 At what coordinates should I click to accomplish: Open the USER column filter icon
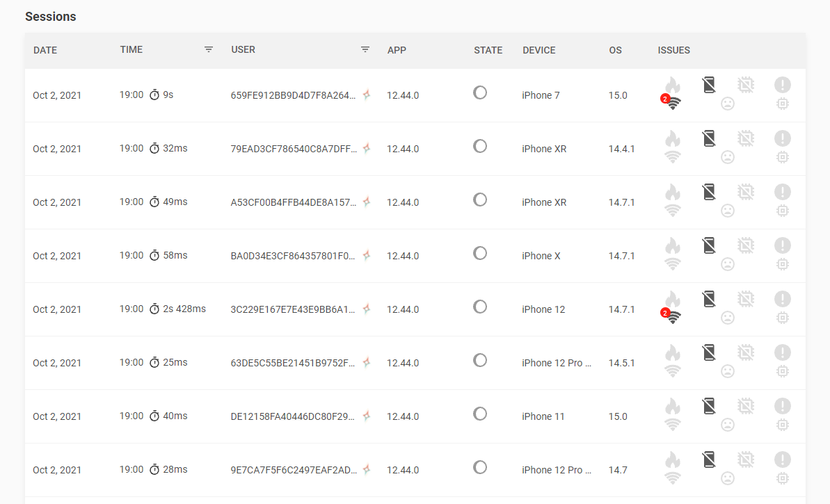click(x=365, y=49)
